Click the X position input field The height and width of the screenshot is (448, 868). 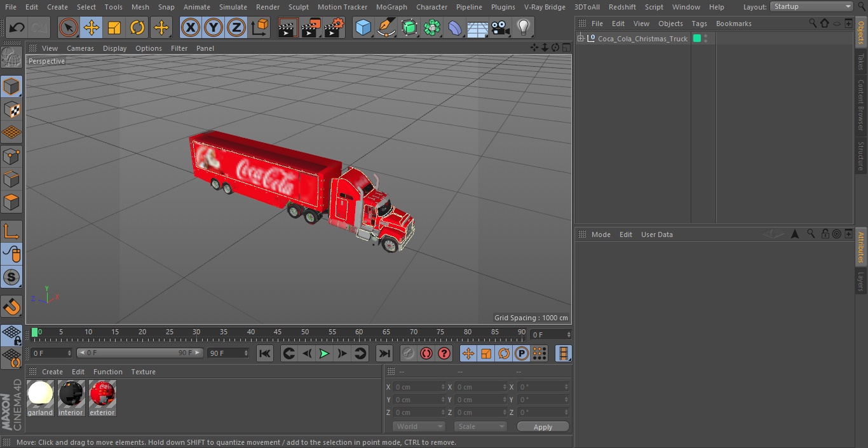[x=419, y=387]
